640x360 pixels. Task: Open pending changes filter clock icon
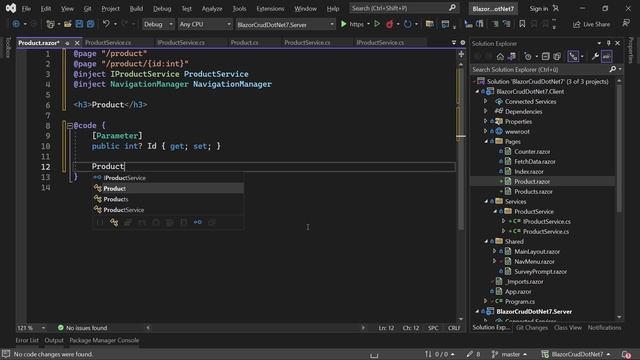[528, 56]
